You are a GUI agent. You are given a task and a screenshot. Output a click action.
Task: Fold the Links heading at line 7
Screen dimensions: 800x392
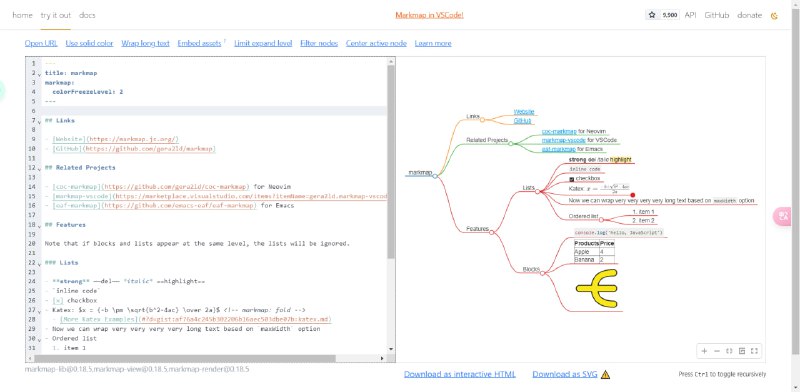40,121
